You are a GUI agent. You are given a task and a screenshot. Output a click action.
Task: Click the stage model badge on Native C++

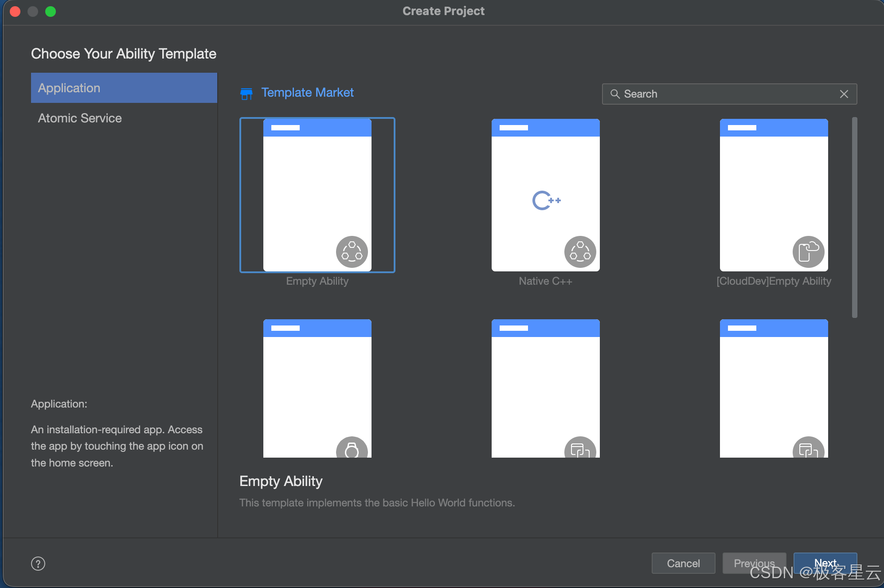580,252
